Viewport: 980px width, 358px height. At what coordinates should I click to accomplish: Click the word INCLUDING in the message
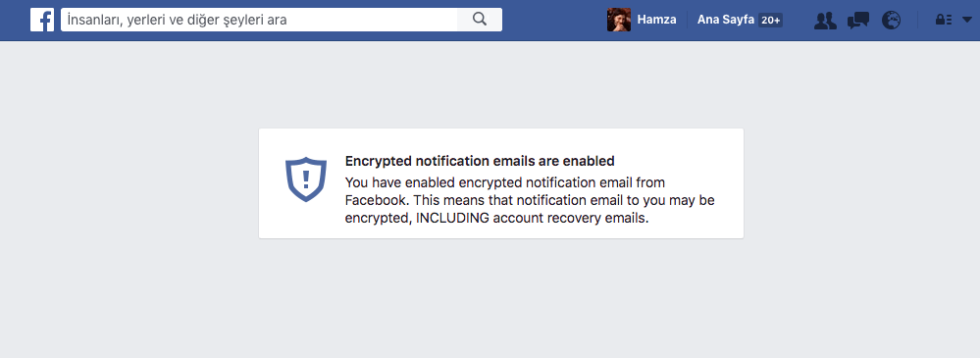(449, 219)
